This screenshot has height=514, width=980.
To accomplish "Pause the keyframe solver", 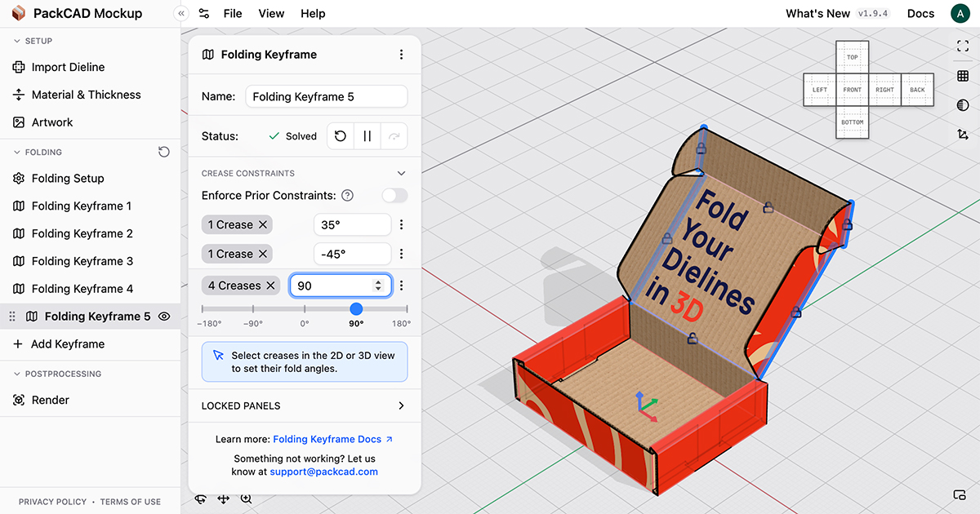I will click(x=367, y=136).
